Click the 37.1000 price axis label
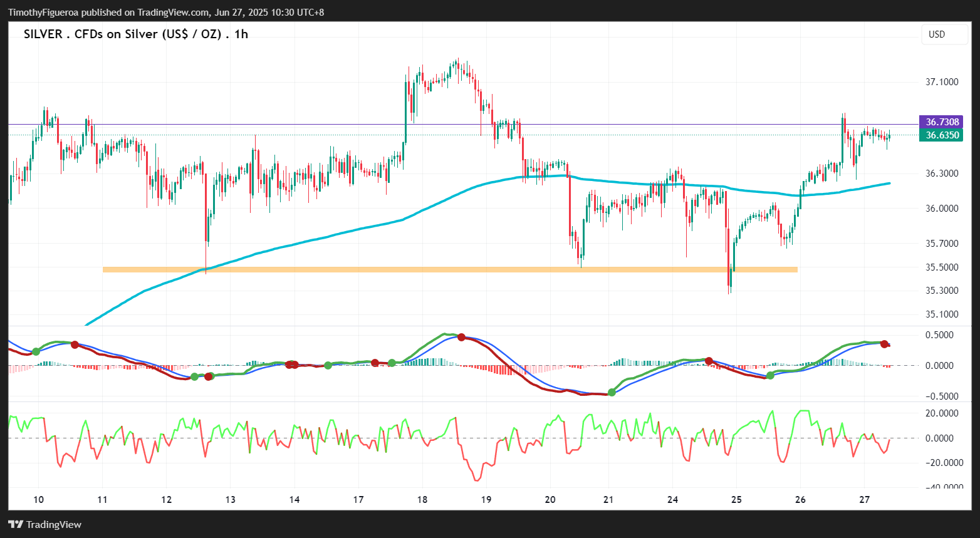Image resolution: width=980 pixels, height=538 pixels. [942, 82]
